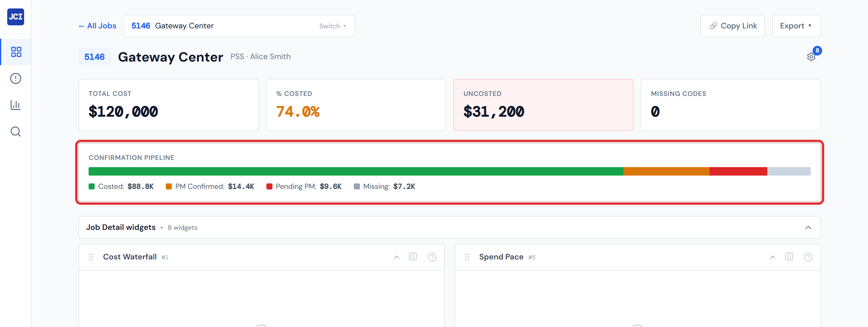This screenshot has height=327, width=868.
Task: Open the Export dropdown
Action: 796,26
